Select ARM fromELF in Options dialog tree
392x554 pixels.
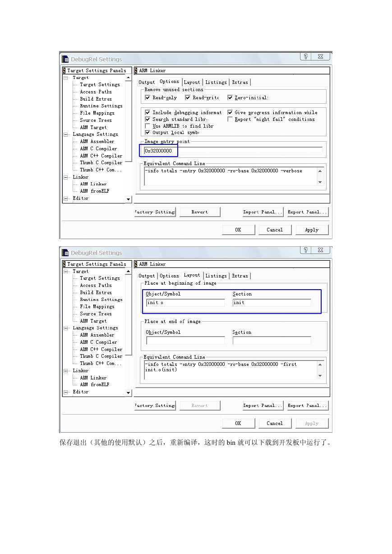[x=95, y=191]
